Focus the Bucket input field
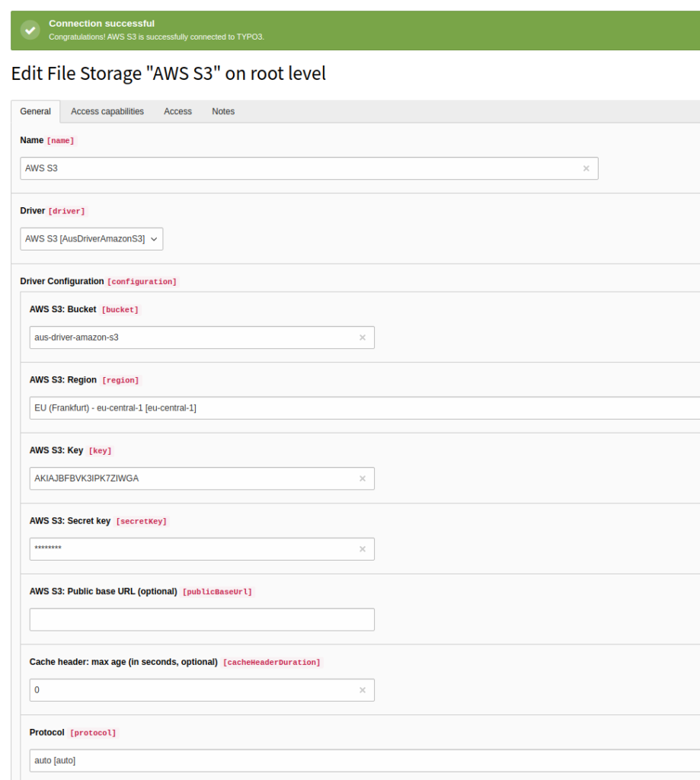The image size is (700, 780). pos(202,337)
